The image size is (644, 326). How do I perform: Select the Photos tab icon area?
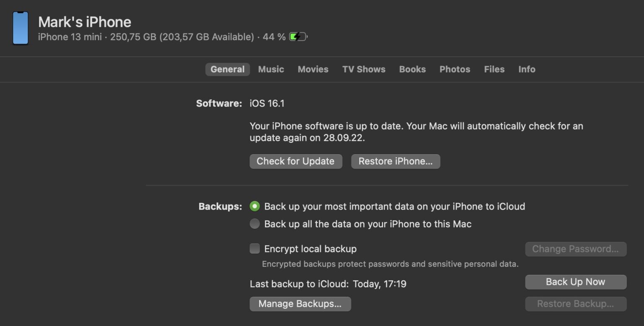(454, 69)
